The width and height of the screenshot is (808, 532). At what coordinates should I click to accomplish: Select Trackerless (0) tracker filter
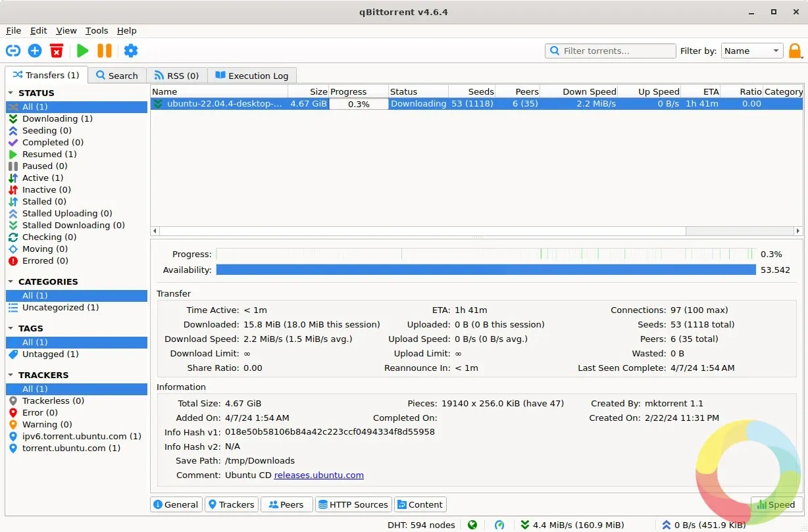(76, 400)
